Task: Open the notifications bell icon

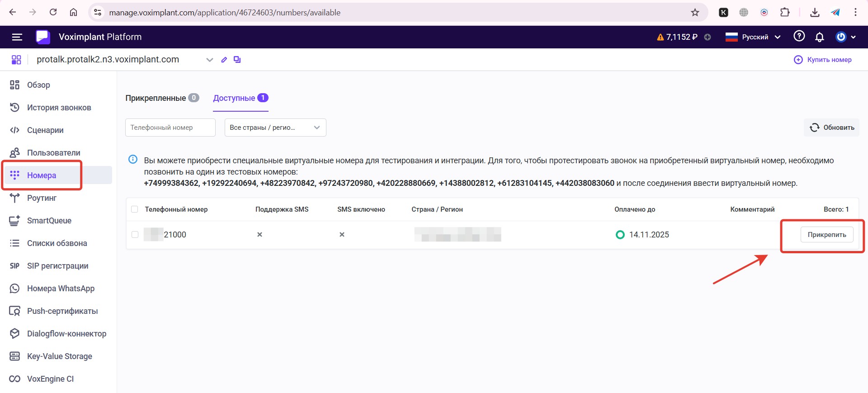Action: [819, 37]
